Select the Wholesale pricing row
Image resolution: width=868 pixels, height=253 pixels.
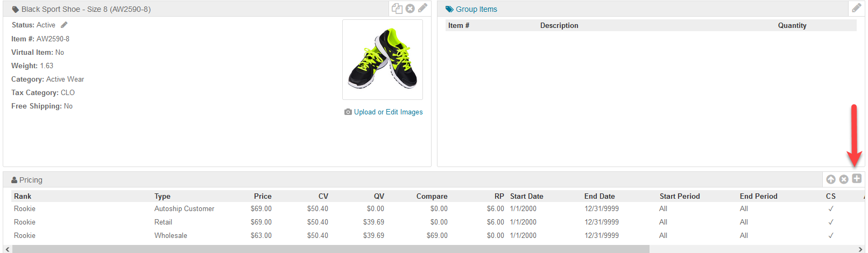(x=171, y=236)
